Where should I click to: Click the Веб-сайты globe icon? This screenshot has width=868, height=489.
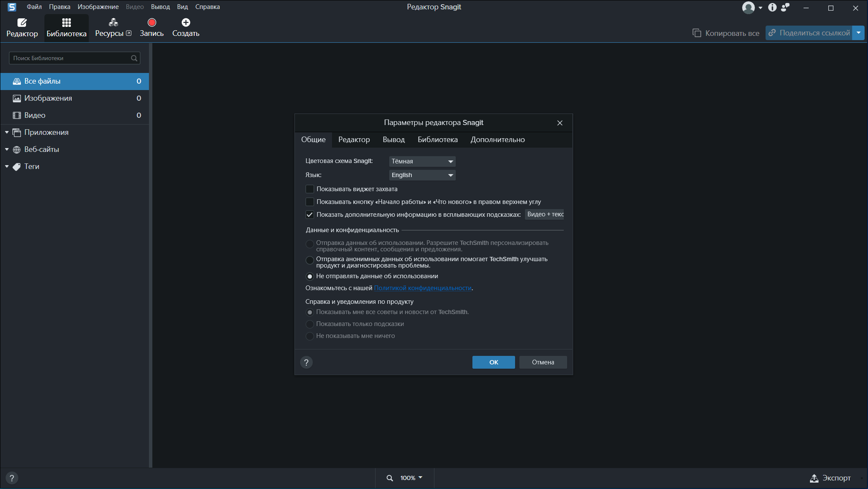click(17, 150)
